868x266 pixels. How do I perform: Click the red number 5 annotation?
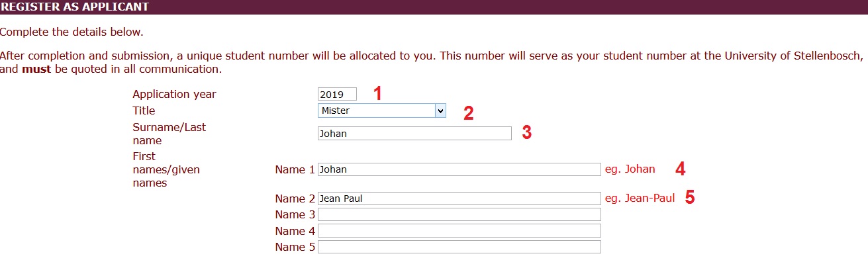click(689, 199)
